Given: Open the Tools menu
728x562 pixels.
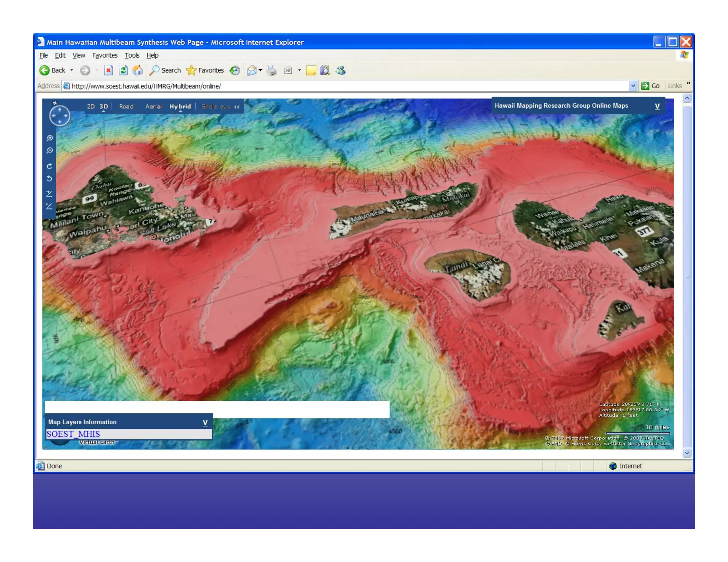Looking at the screenshot, I should (132, 55).
